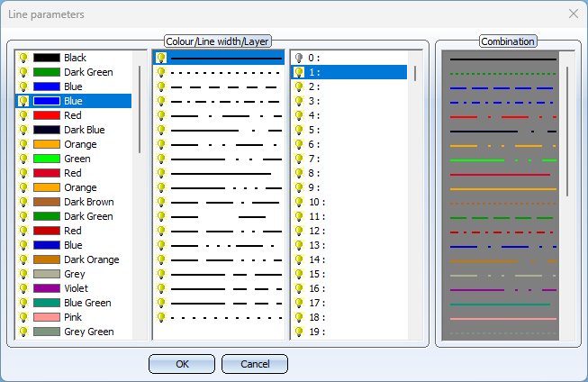The width and height of the screenshot is (588, 382).
Task: Toggle the lightbulb for layer 19
Action: pyautogui.click(x=299, y=332)
